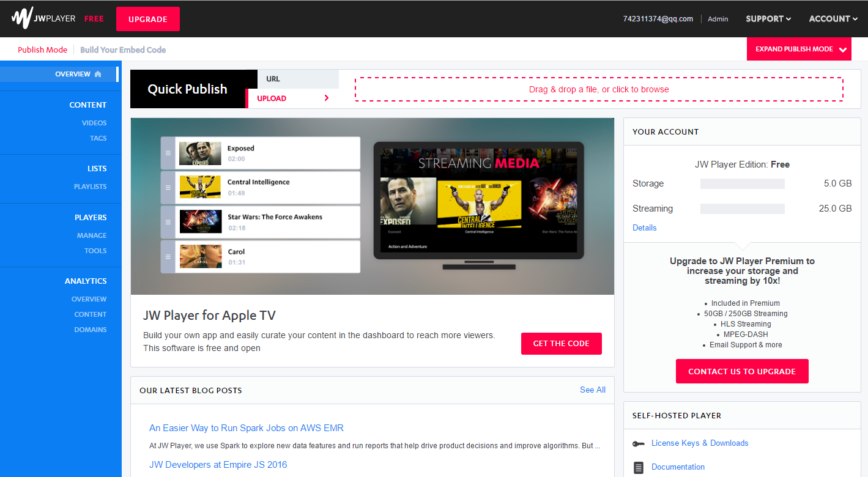Viewport: 868px width, 477px height.
Task: Click the drag handle icon on Exposed item
Action: [168, 153]
